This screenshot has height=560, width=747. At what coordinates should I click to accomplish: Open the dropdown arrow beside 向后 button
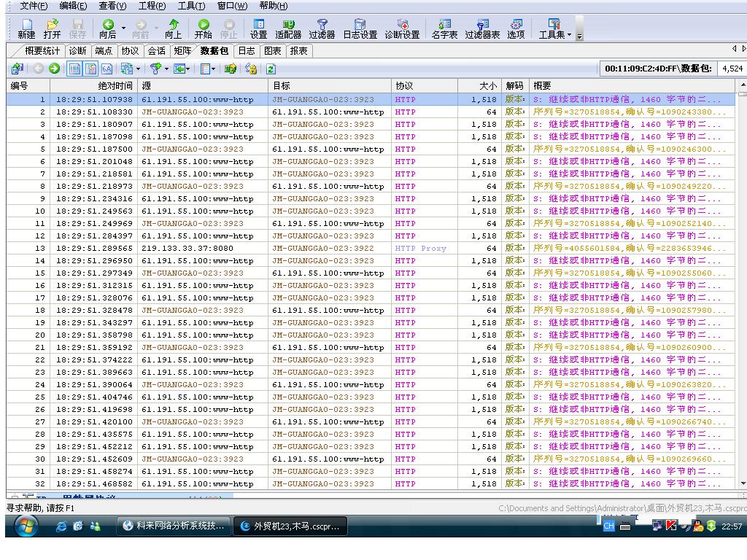[123, 29]
